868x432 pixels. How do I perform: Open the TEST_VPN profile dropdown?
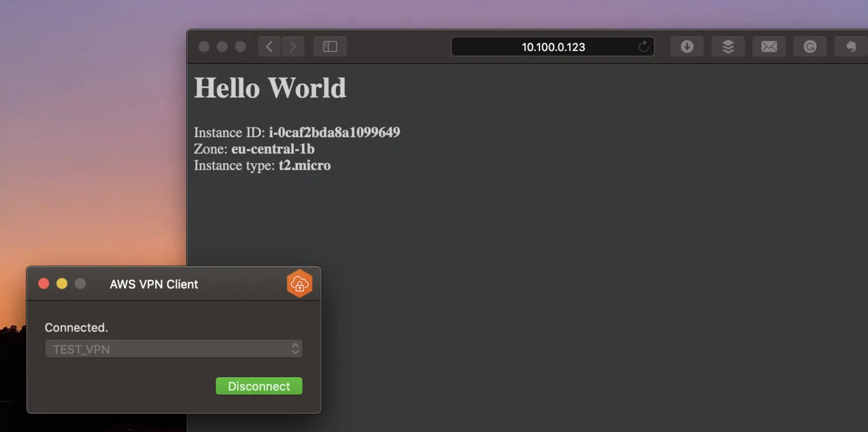pyautogui.click(x=174, y=349)
